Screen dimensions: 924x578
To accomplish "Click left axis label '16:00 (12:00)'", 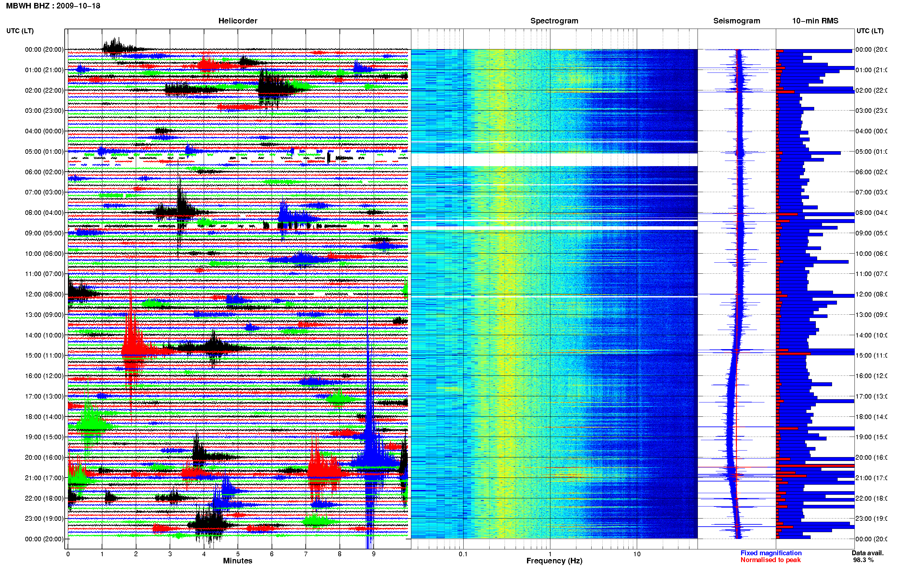I will coord(44,376).
